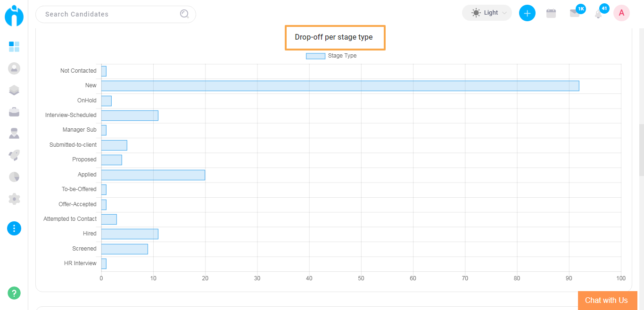Screen dimensions: 644x310
Task: Open the calendar icon in top bar
Action: click(x=551, y=13)
